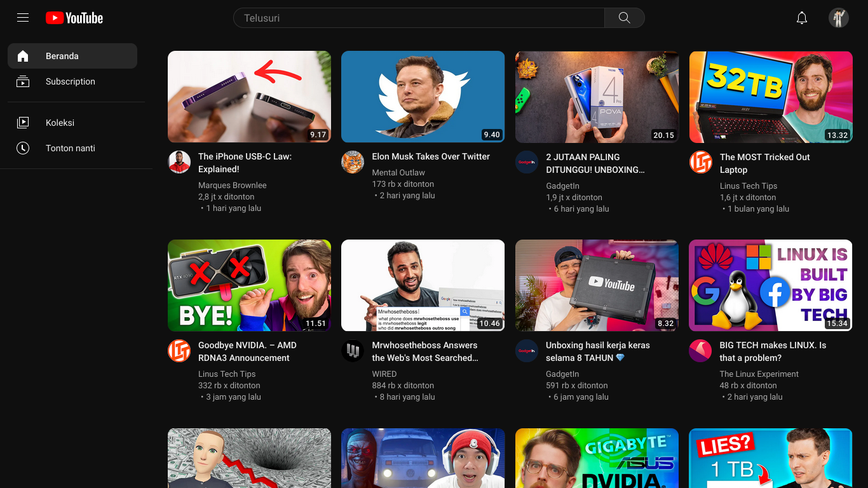Screen dimensions: 868x488
Task: Open Marques Brownlee channel avatar
Action: (x=179, y=162)
